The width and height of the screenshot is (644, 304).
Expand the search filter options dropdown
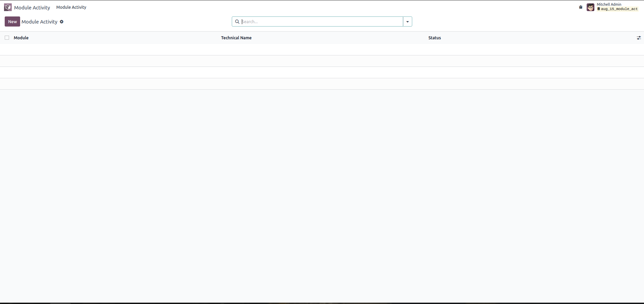pyautogui.click(x=408, y=22)
